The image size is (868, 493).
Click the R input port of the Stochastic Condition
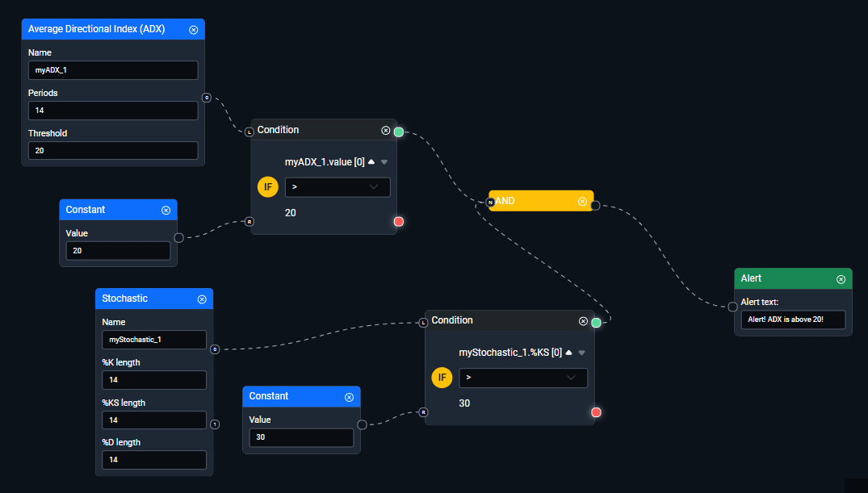coord(423,412)
